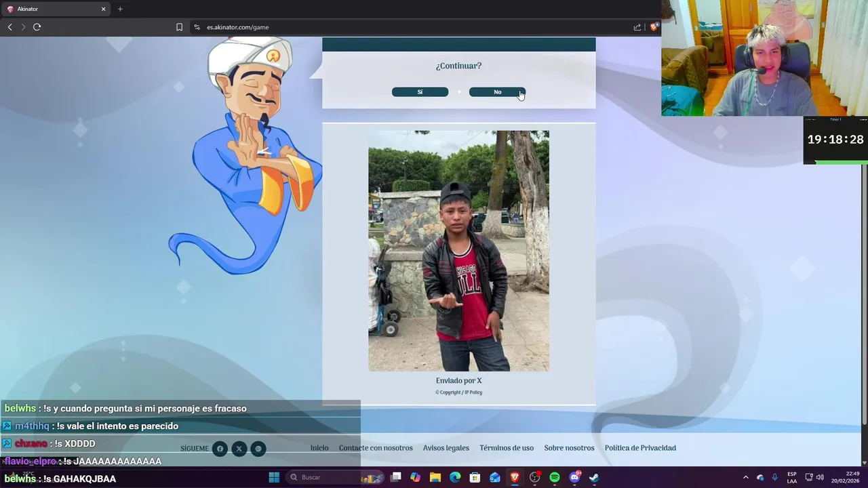Viewport: 868px width, 488px height.
Task: Go back with the browser back arrow
Action: 10,27
